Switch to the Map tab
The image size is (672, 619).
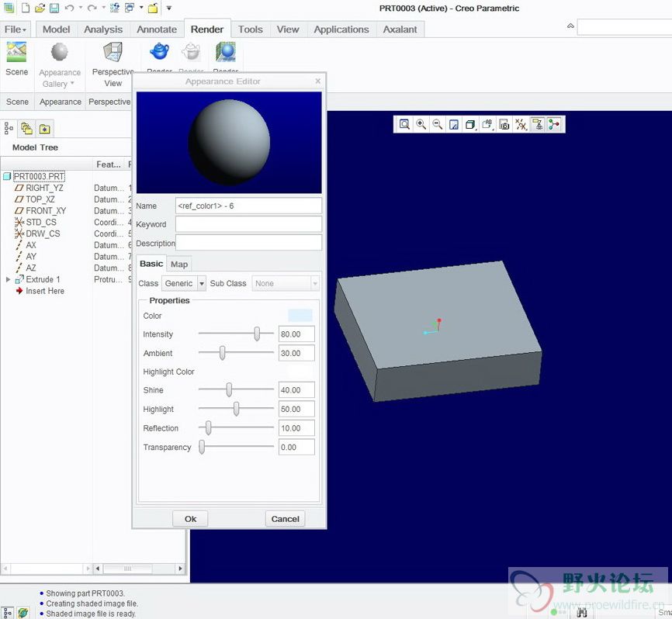tap(179, 265)
